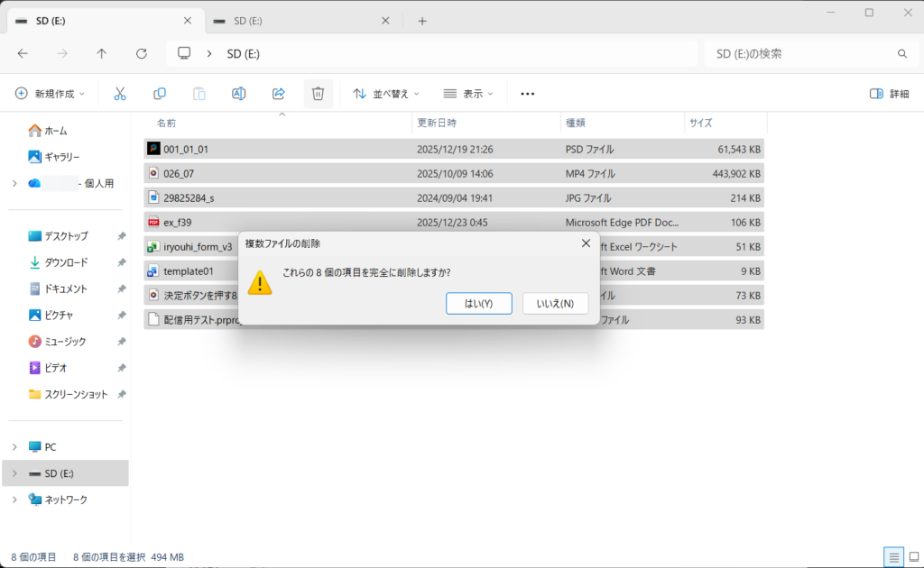Open the 新規作成 dropdown

click(x=51, y=94)
